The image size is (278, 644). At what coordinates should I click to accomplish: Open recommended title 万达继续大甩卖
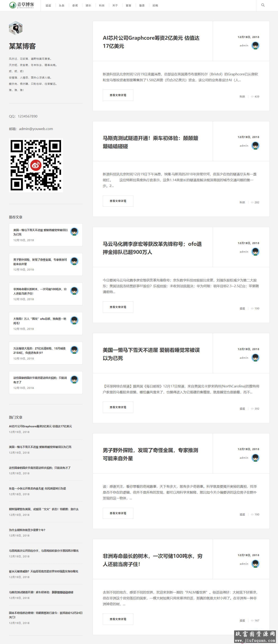(x=40, y=350)
